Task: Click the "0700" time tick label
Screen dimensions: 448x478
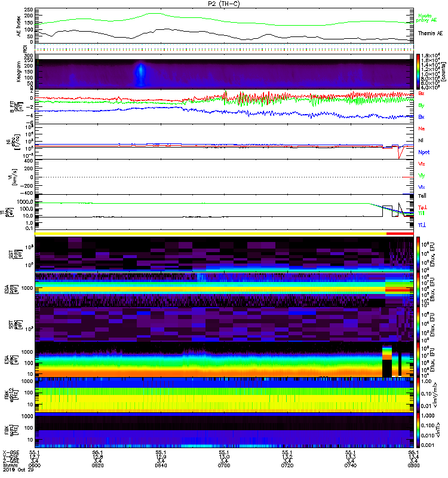Action: point(224,465)
